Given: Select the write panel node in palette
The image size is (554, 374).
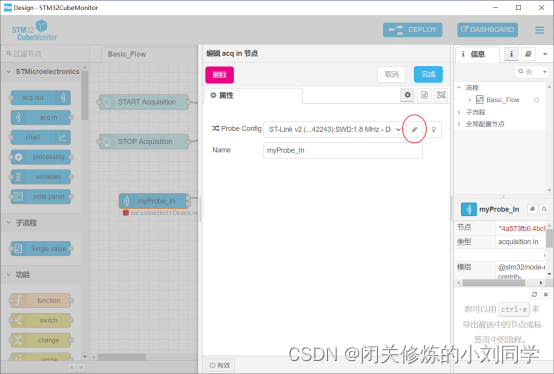Looking at the screenshot, I should [x=41, y=196].
